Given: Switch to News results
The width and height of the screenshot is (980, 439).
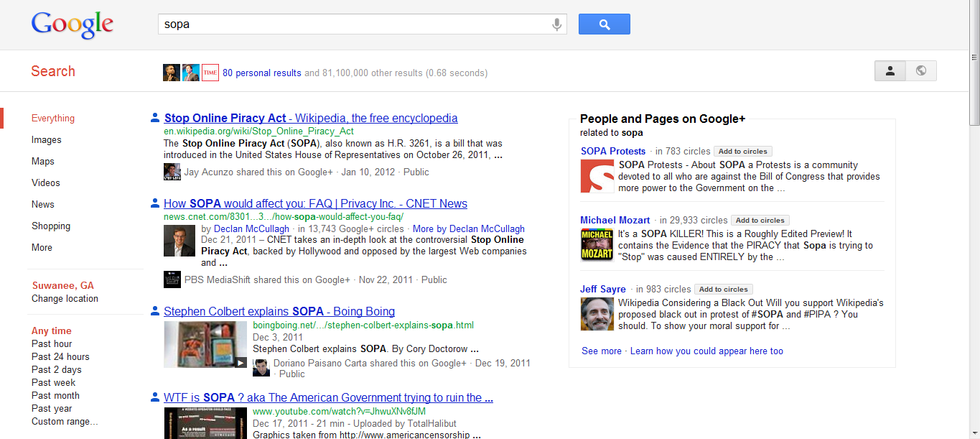Looking at the screenshot, I should (43, 205).
